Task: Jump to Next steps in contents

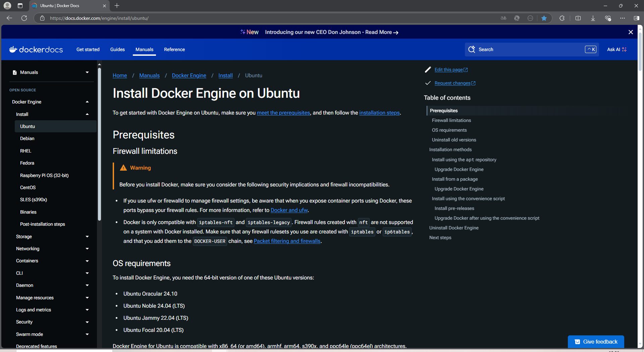Action: 440,237
